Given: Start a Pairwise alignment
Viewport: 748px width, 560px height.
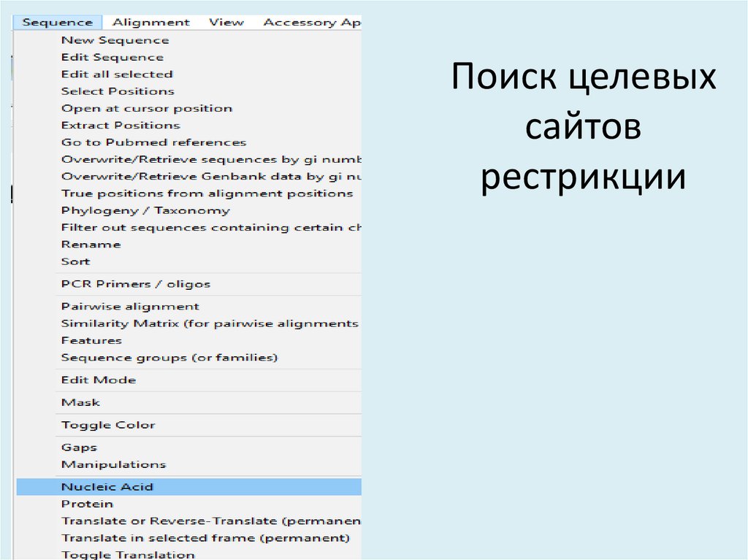Looking at the screenshot, I should 131,306.
